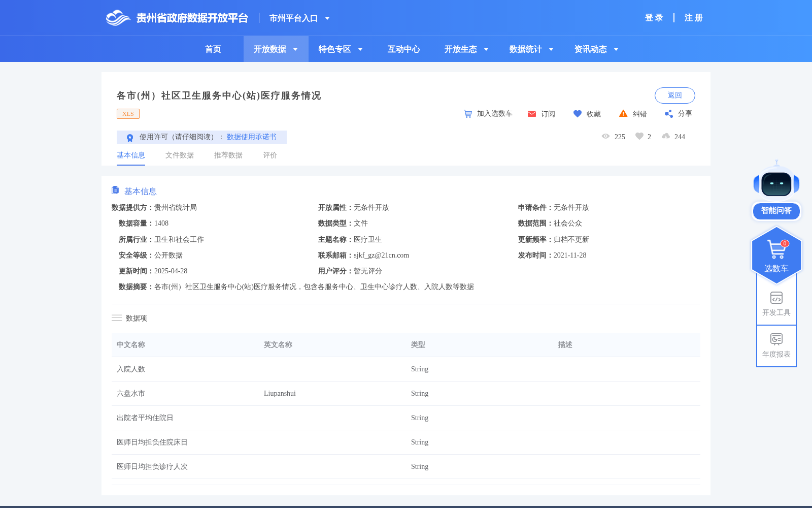Open 年度报表 report icon in sidebar

click(776, 339)
